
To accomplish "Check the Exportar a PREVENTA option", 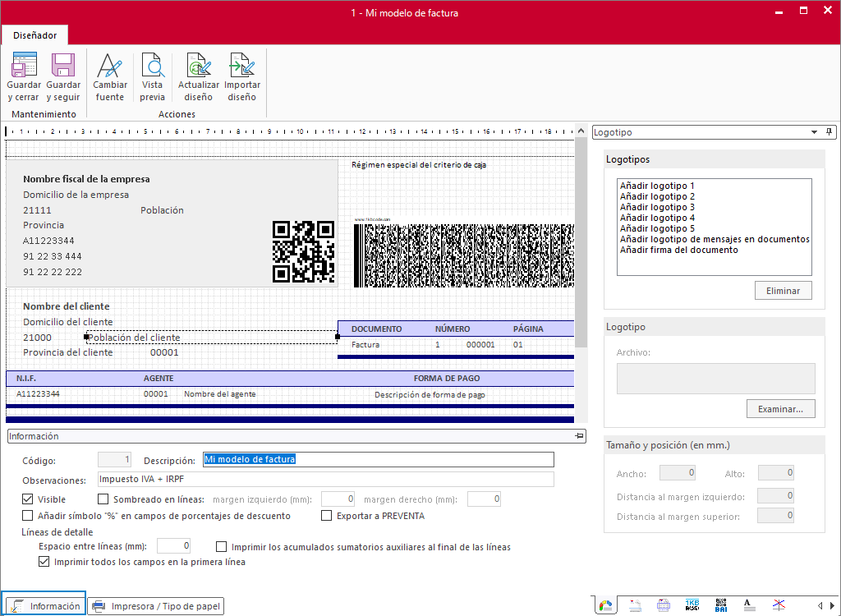I will 327,516.
